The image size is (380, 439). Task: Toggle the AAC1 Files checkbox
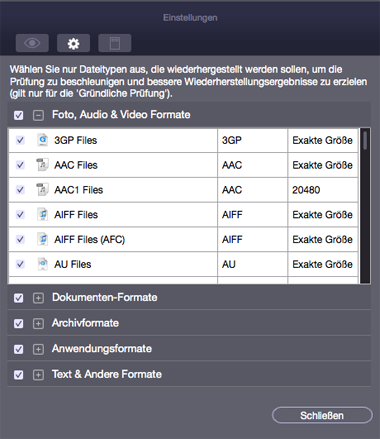[20, 190]
